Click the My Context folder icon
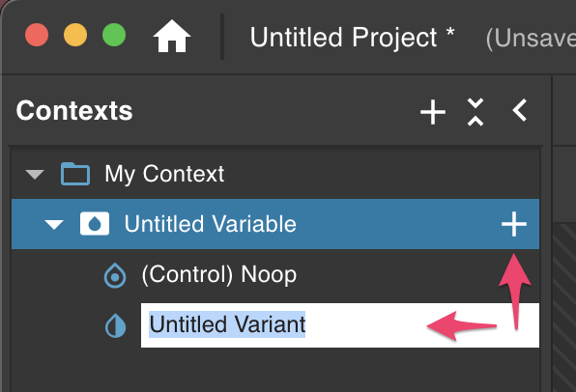This screenshot has height=392, width=576. tap(75, 174)
